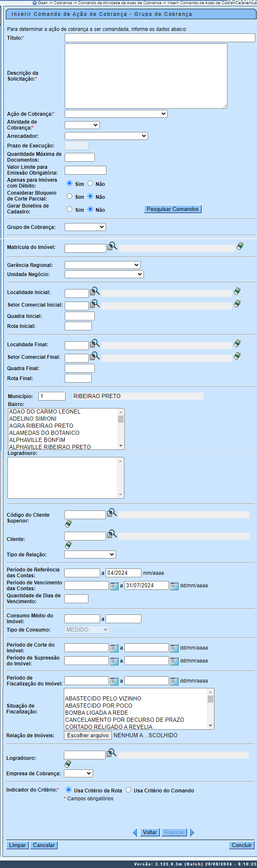Open Atividade de Cobrança dropdown
Viewport: 257px width, 868px height.
[x=82, y=125]
